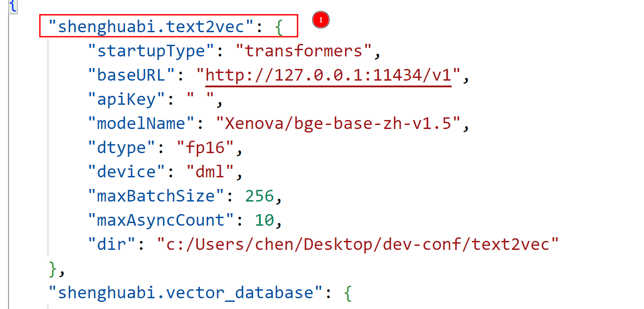Click the "dir" key

[112, 245]
